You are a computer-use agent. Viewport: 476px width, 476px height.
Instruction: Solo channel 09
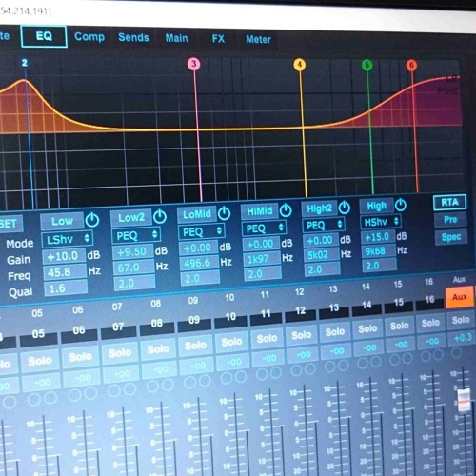[x=195, y=345]
